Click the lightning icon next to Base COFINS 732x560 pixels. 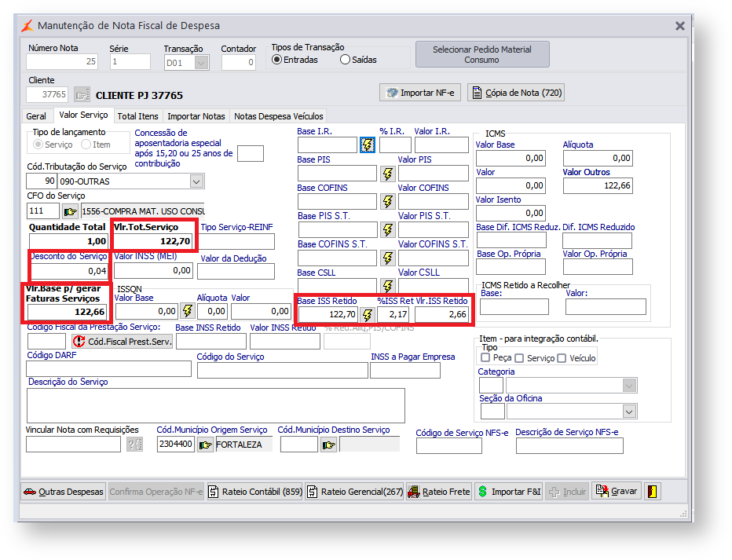coord(388,202)
